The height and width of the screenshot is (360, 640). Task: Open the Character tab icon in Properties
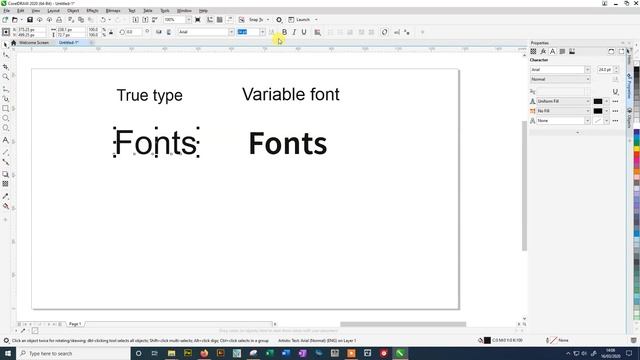pyautogui.click(x=553, y=51)
